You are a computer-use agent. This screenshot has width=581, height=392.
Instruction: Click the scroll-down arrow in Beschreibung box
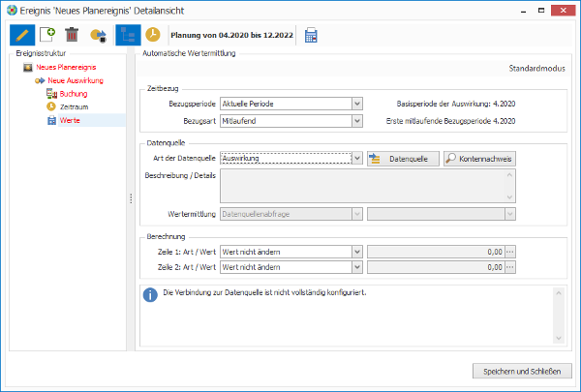[x=510, y=197]
